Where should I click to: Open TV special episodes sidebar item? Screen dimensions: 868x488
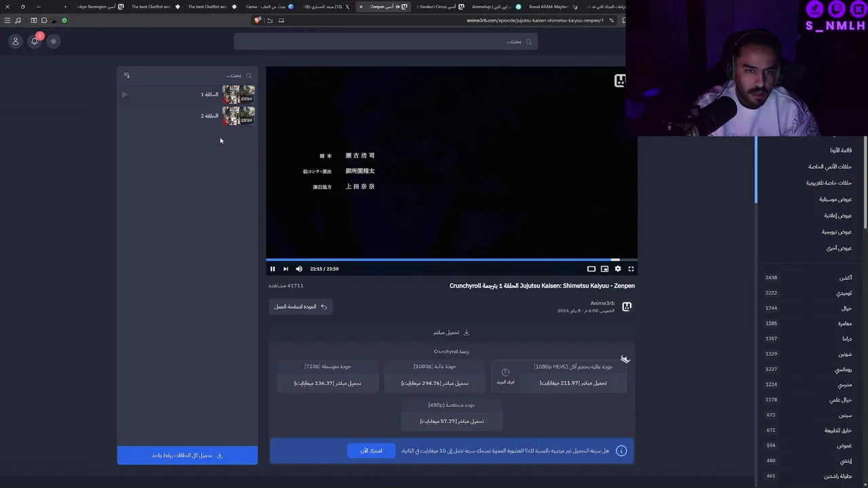coord(829,183)
